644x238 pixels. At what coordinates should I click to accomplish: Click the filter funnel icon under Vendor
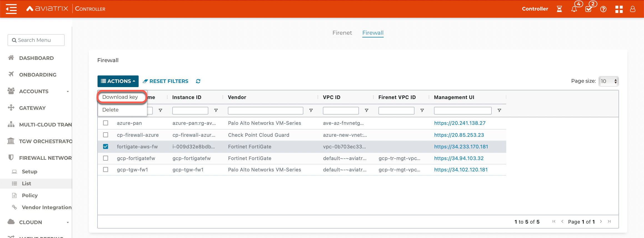coord(311,110)
